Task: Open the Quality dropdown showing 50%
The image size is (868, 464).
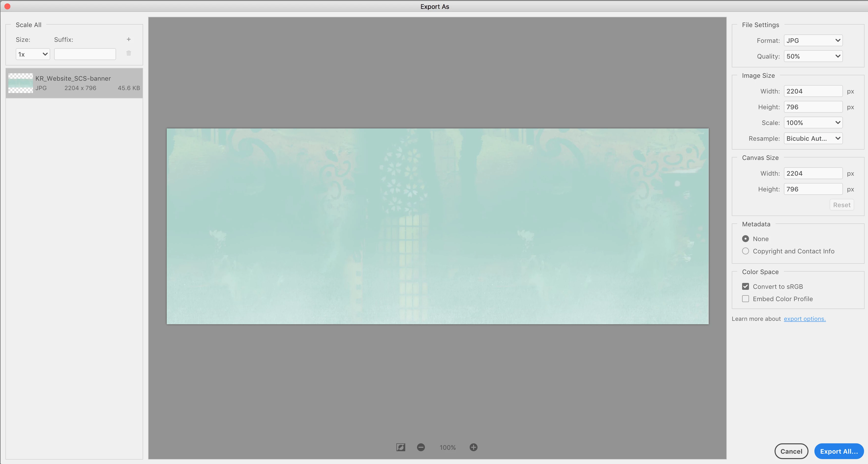Action: [x=813, y=56]
